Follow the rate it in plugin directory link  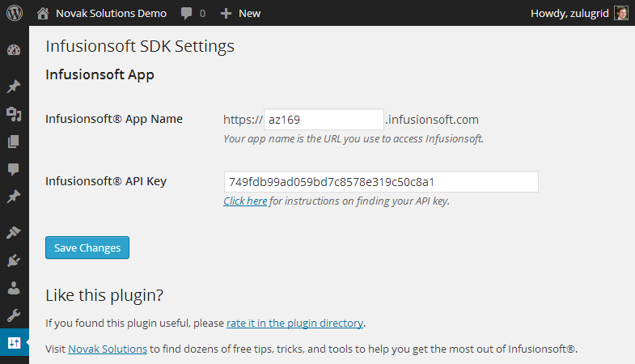294,323
